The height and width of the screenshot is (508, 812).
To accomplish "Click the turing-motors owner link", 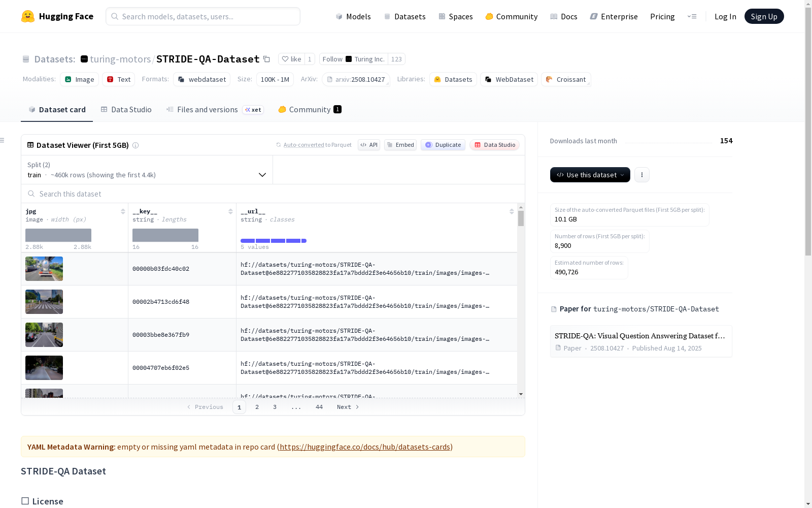I will (x=120, y=59).
